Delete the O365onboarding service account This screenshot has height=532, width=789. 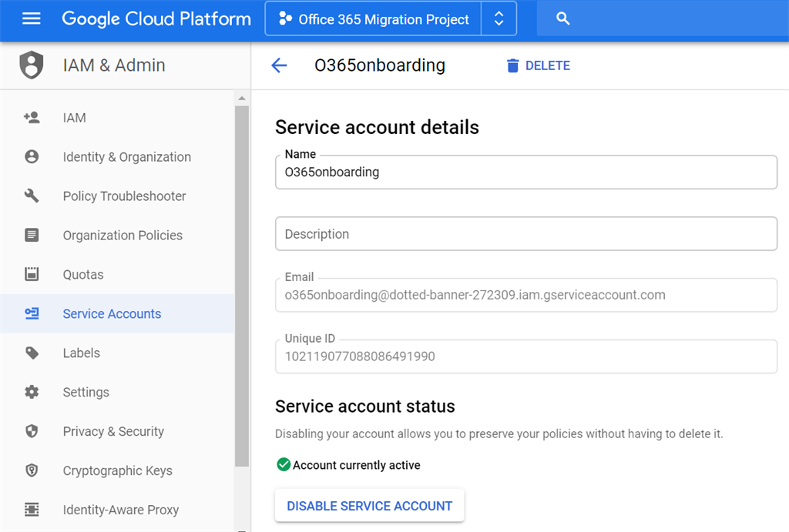click(538, 65)
